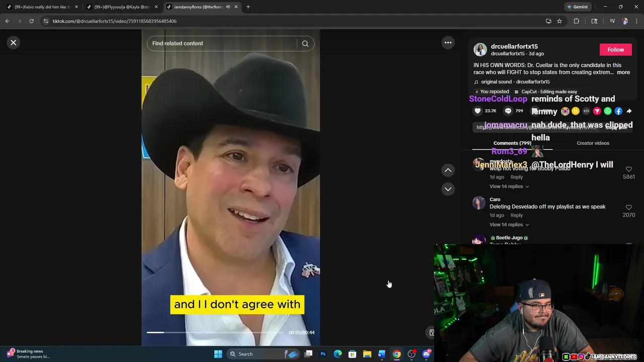Reply to the Bobby Pulido comment
The width and height of the screenshot is (644, 362).
[x=517, y=177]
